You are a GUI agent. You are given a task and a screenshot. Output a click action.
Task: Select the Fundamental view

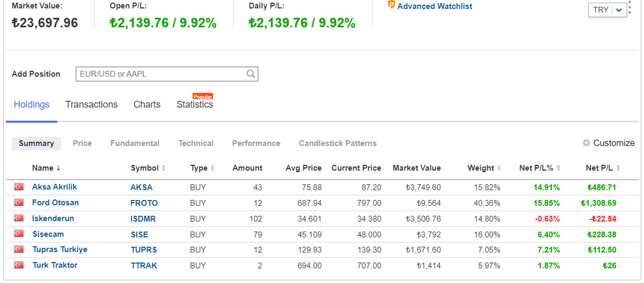[x=135, y=143]
